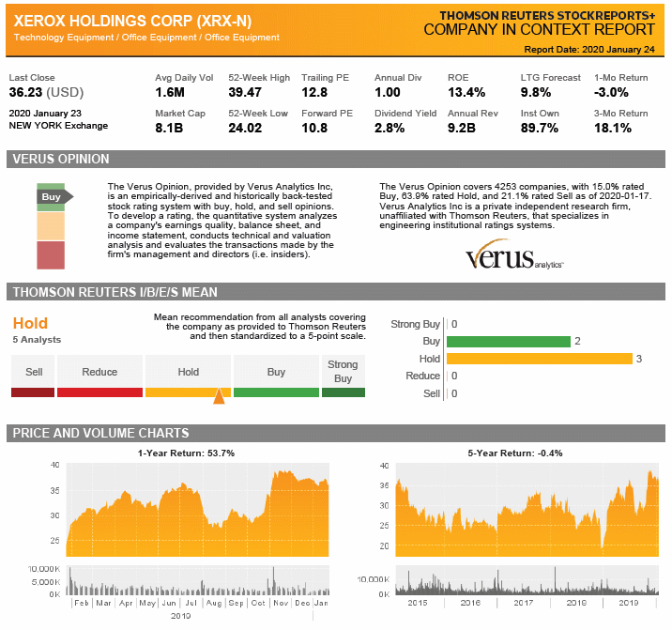This screenshot has width=672, height=630.
Task: Click the PRICE AND VOLUME CHARTS header
Action: coord(336,433)
